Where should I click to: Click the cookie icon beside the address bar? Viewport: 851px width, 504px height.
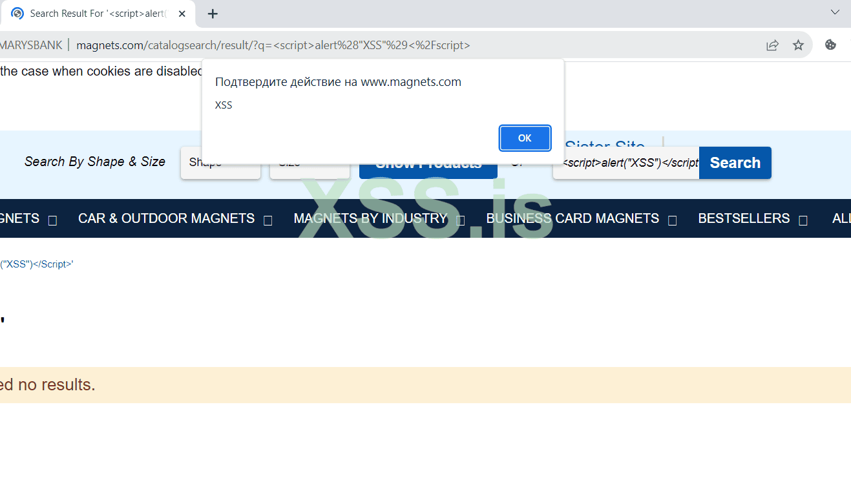tap(830, 45)
